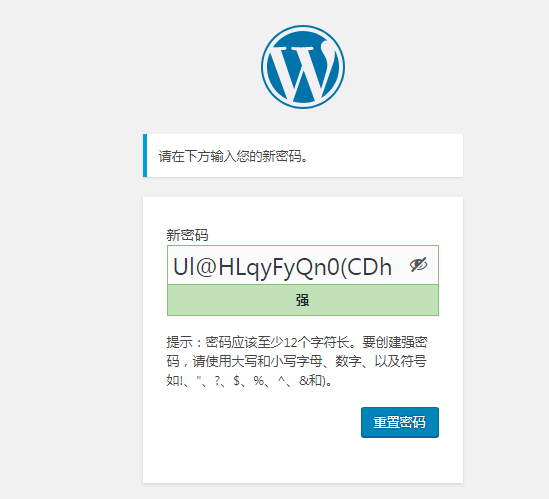The height and width of the screenshot is (499, 549).
Task: Click the 新密码 label
Action: [x=187, y=235]
